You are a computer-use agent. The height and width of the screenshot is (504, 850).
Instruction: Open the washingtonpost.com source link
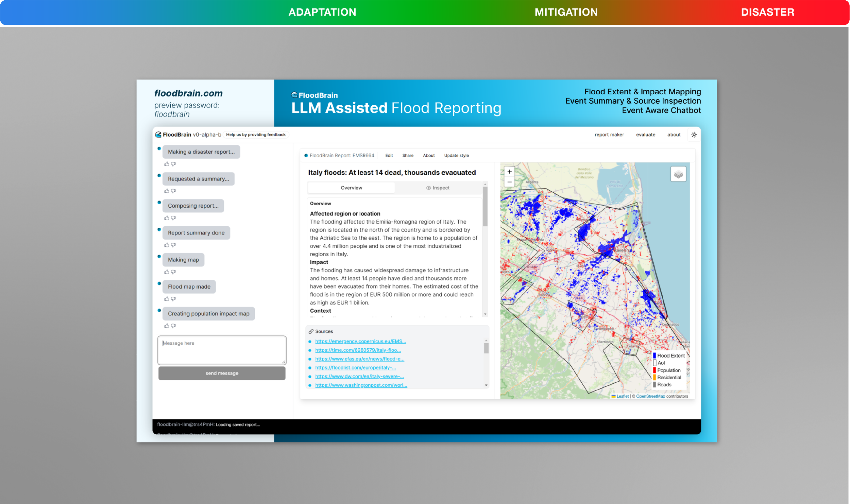[361, 385]
